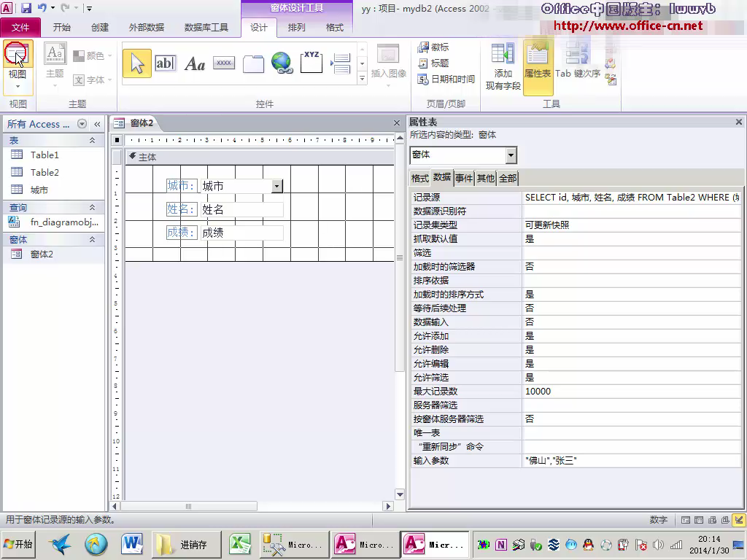747x560 pixels.
Task: Open the property sheet object selector dropdown
Action: [511, 155]
